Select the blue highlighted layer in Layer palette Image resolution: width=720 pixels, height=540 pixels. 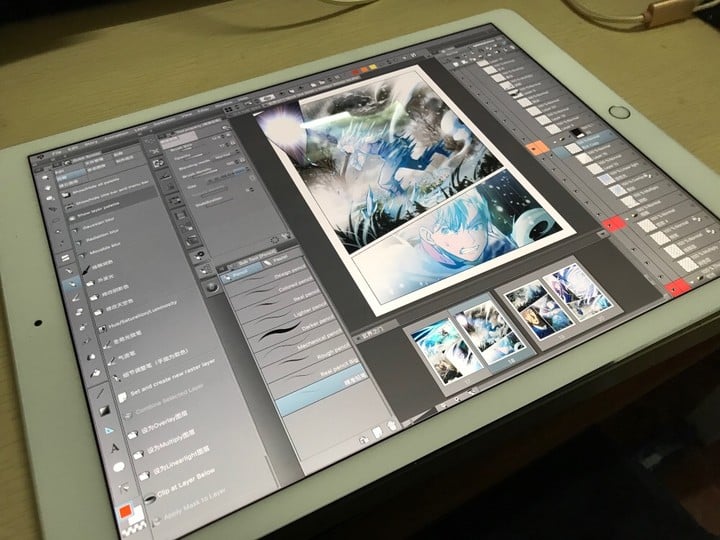(x=584, y=141)
